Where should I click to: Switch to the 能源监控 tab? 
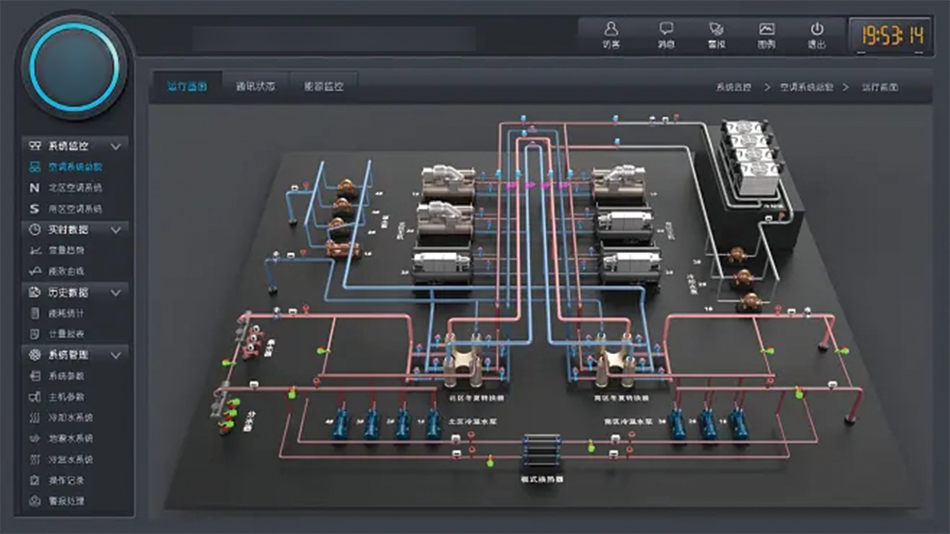[324, 87]
